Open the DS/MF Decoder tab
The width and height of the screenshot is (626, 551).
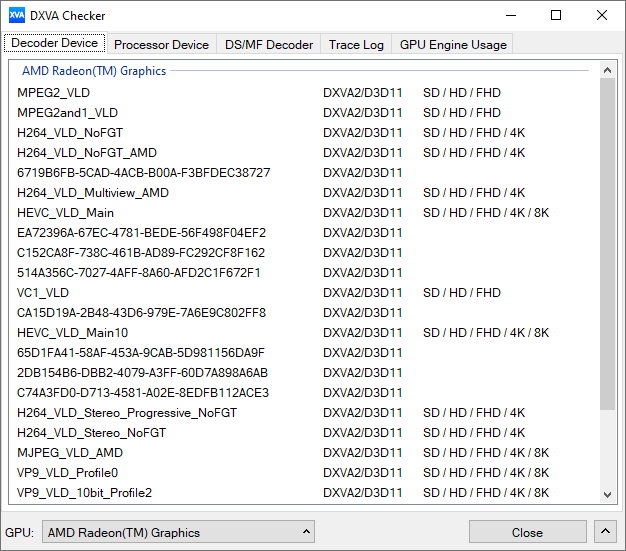coord(268,44)
